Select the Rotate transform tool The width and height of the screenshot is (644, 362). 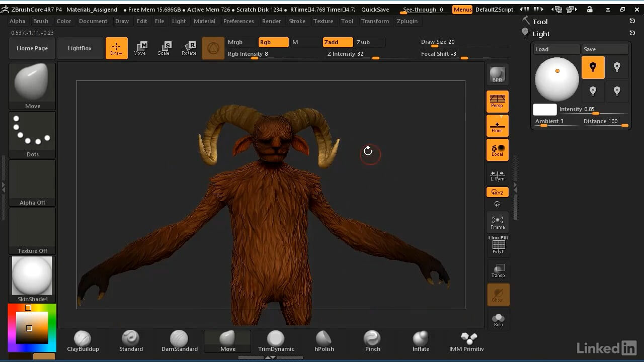click(189, 48)
